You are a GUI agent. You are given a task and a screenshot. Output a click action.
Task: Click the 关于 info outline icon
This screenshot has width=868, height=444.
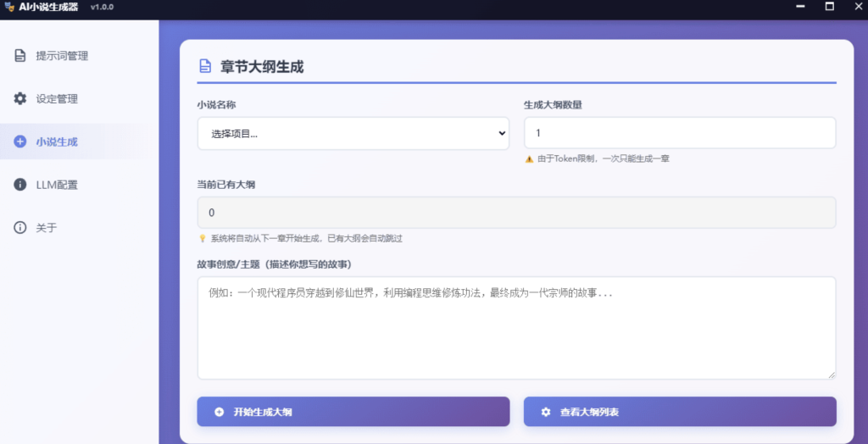pyautogui.click(x=20, y=228)
